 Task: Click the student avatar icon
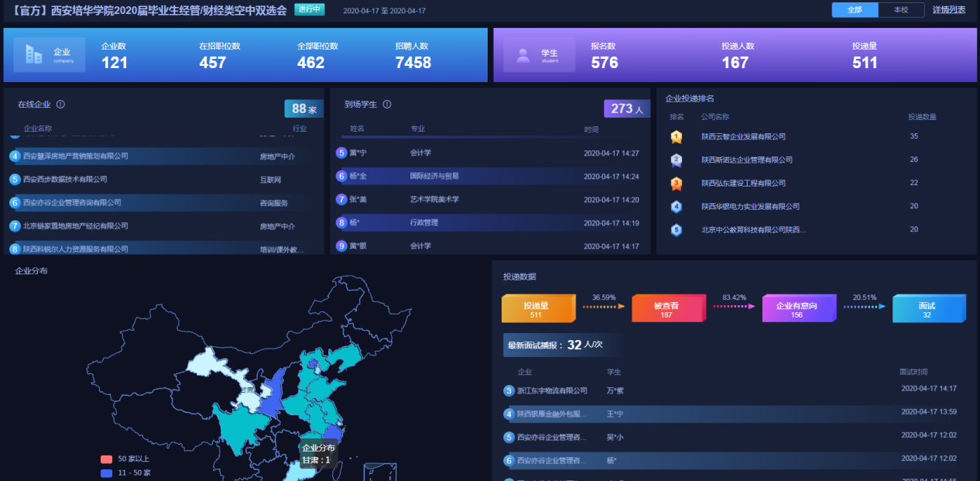coord(523,55)
